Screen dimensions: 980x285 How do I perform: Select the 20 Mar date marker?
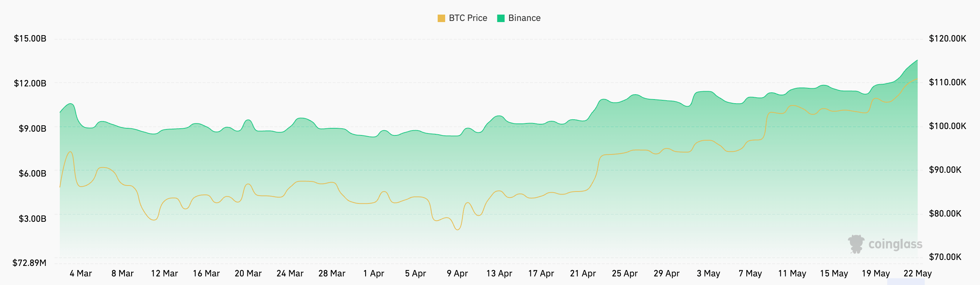[x=248, y=273]
